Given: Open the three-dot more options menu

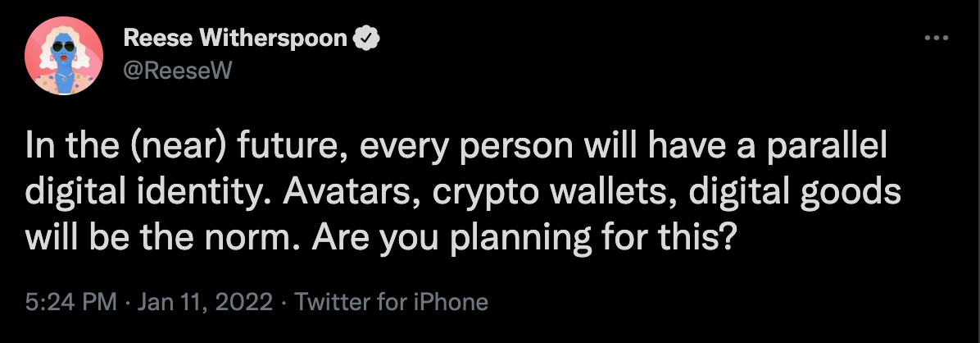Looking at the screenshot, I should tap(937, 39).
